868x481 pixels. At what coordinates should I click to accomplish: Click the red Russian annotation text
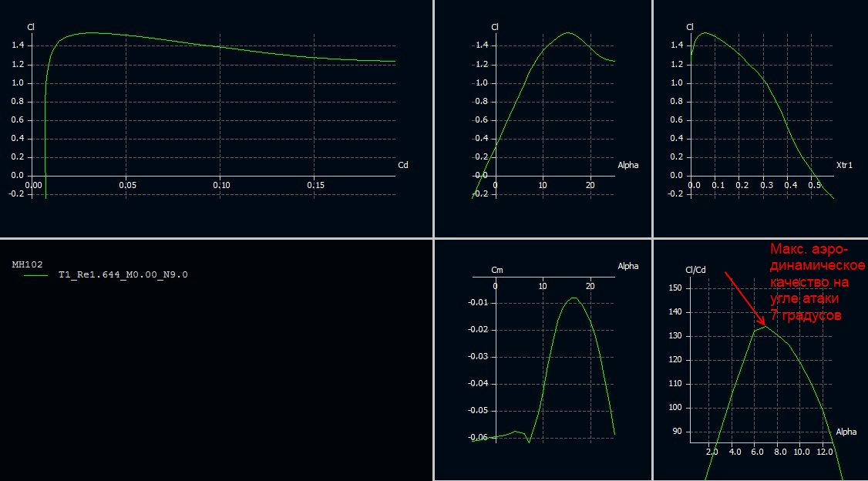pos(817,282)
